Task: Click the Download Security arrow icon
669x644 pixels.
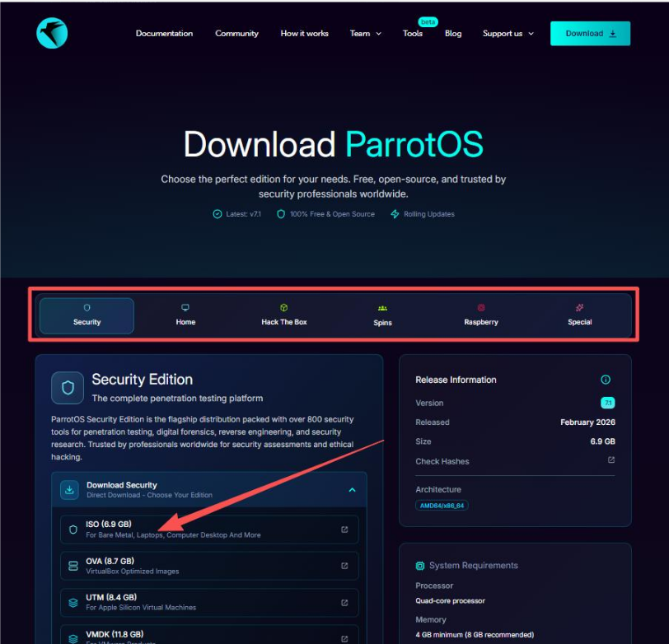Action: 69,490
